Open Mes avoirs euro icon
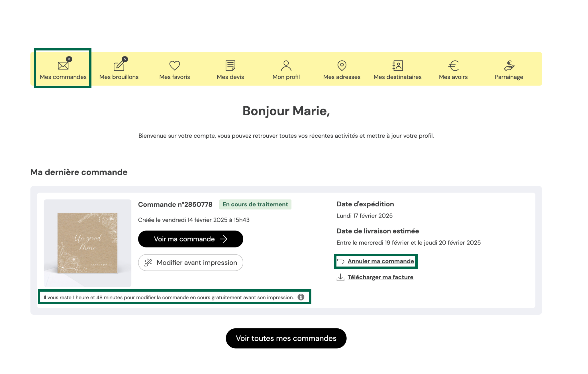The width and height of the screenshot is (588, 374). pyautogui.click(x=453, y=66)
